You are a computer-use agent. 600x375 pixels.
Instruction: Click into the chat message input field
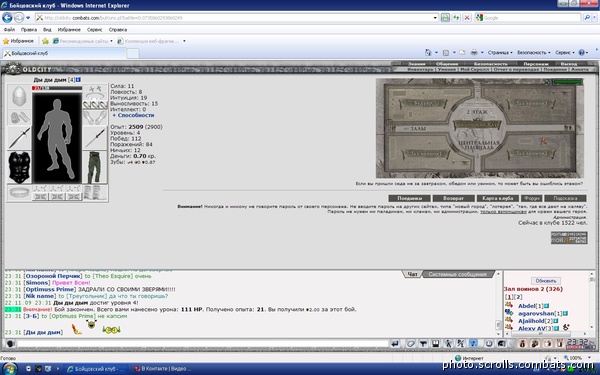[x=203, y=344]
